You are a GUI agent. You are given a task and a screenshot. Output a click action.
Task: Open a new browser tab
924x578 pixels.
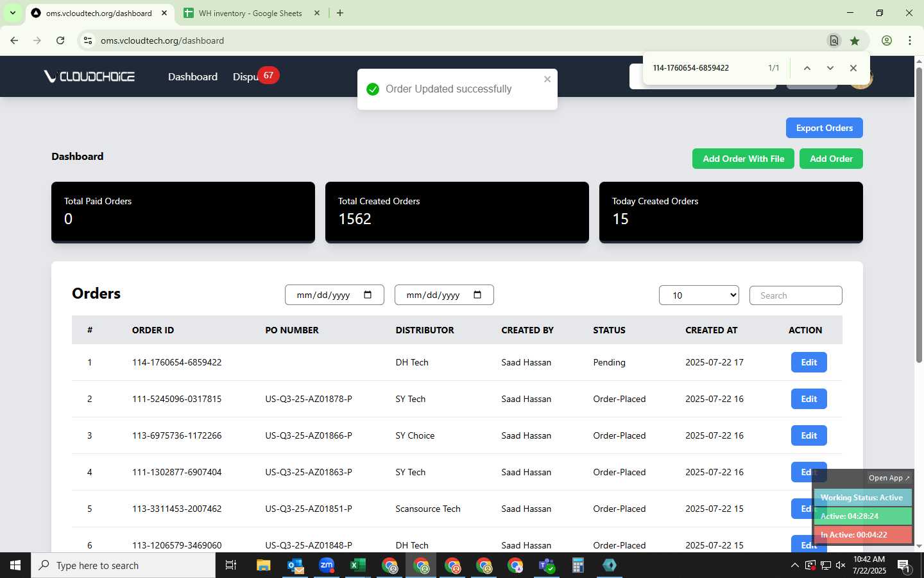pyautogui.click(x=340, y=13)
